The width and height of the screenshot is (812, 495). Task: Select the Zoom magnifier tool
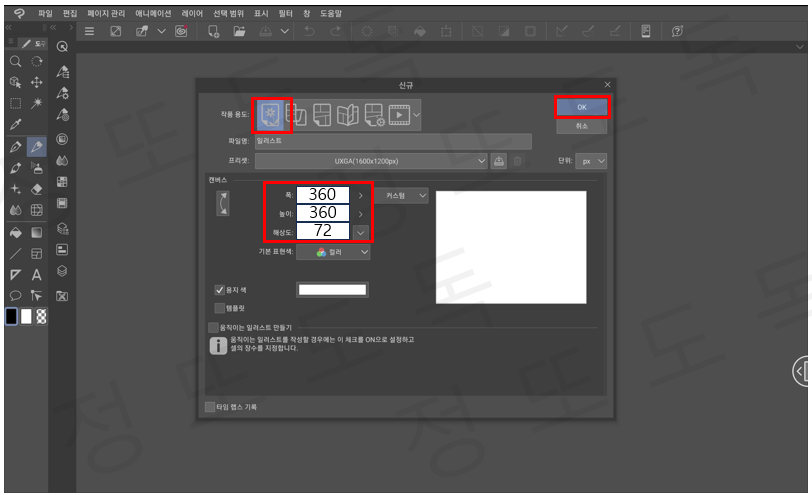16,62
